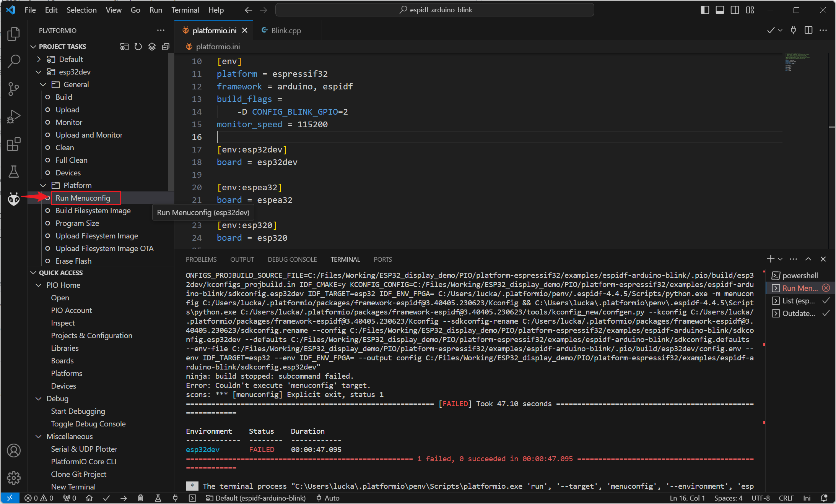Screen dimensions: 836x504
Task: Click the Erase Flash task
Action: coord(73,261)
